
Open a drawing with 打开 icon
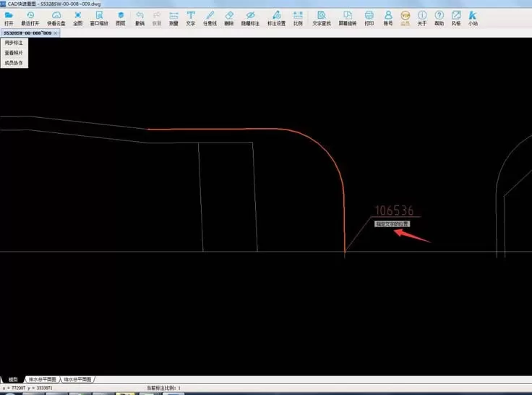(9, 18)
